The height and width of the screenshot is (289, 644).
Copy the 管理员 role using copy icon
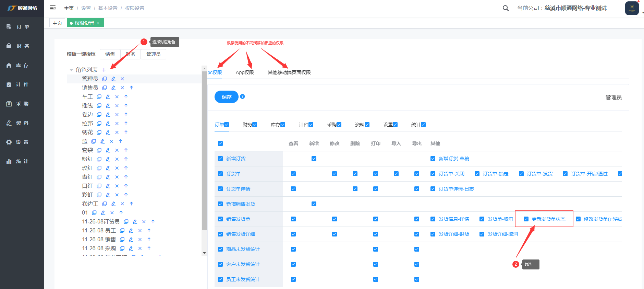click(x=105, y=79)
